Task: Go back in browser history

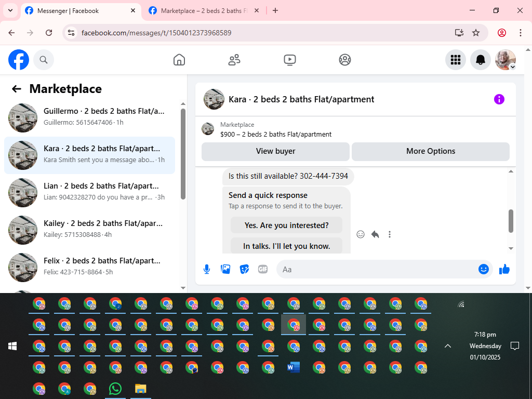Action: (x=11, y=33)
